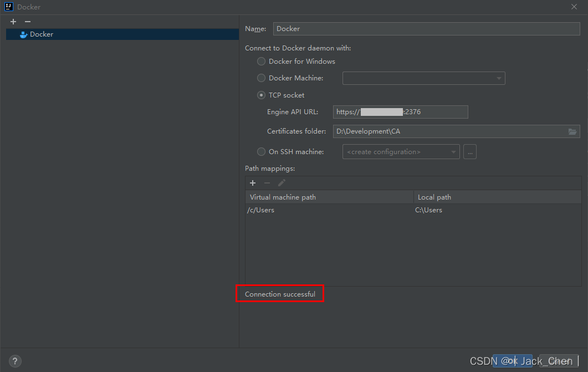Add a new Docker configuration with plus icon
588x372 pixels.
pos(13,22)
